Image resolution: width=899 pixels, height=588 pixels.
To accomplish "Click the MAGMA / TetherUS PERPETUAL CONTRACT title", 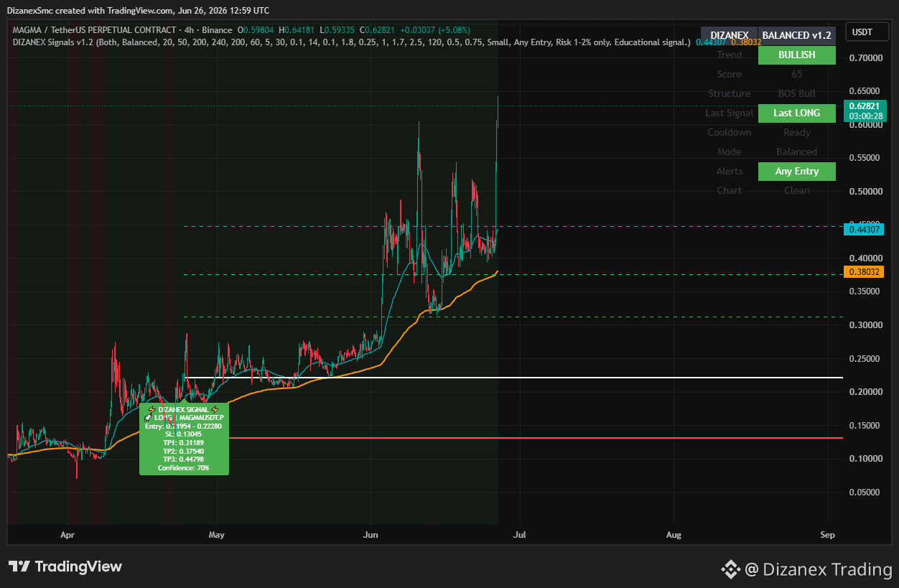I will 94,30.
